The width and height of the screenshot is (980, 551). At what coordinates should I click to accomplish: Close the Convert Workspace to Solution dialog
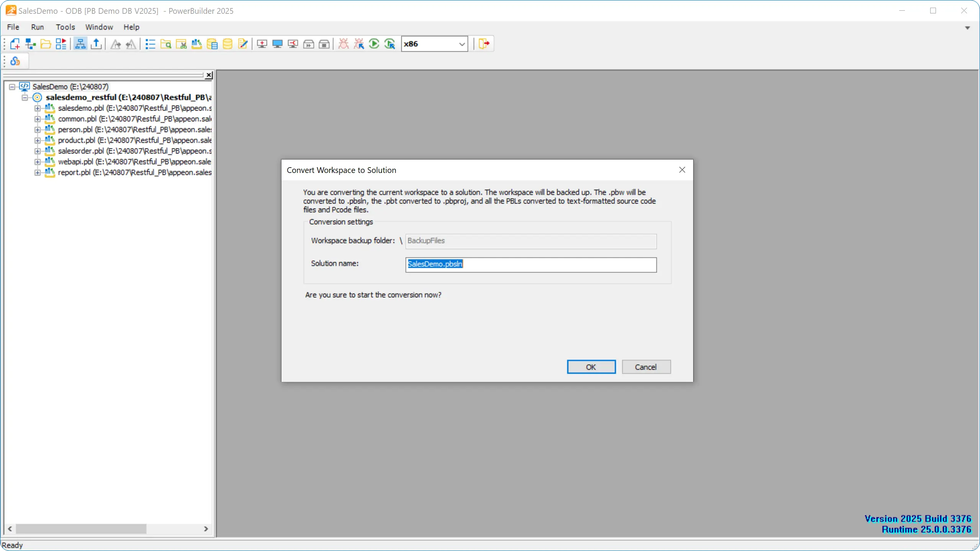[682, 170]
